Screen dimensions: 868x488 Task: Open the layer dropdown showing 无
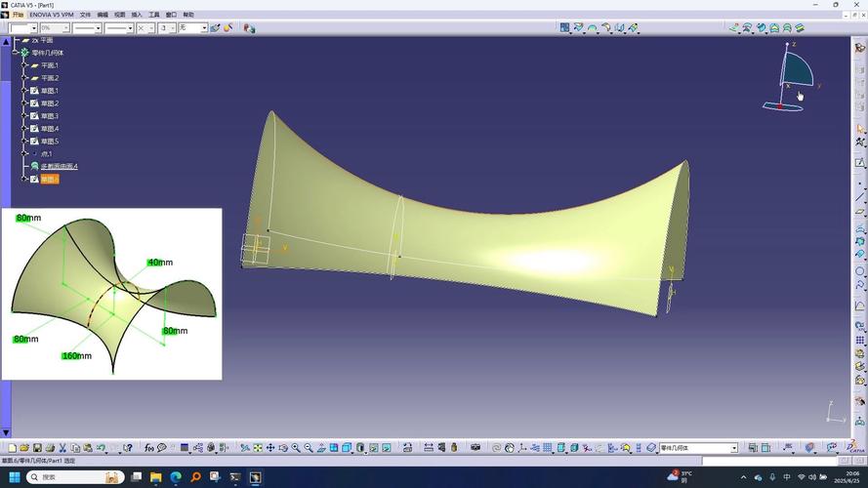click(204, 28)
